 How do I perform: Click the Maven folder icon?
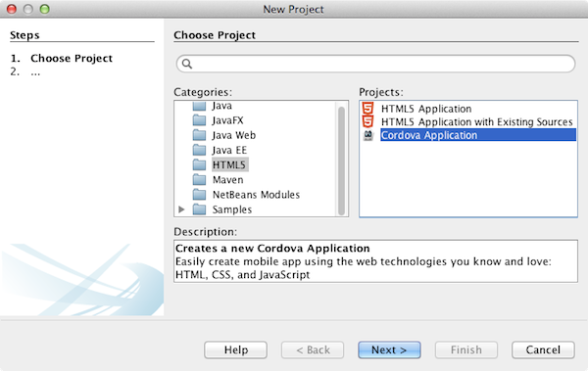pos(199,180)
